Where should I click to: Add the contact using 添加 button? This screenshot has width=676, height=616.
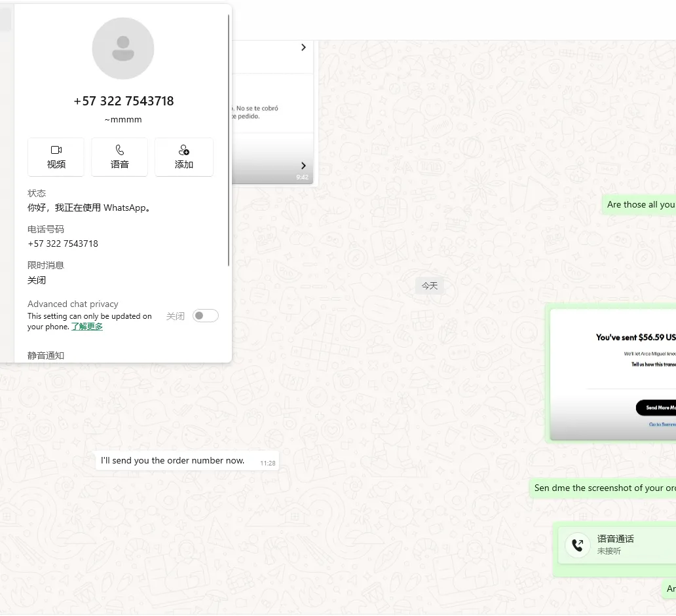point(183,157)
